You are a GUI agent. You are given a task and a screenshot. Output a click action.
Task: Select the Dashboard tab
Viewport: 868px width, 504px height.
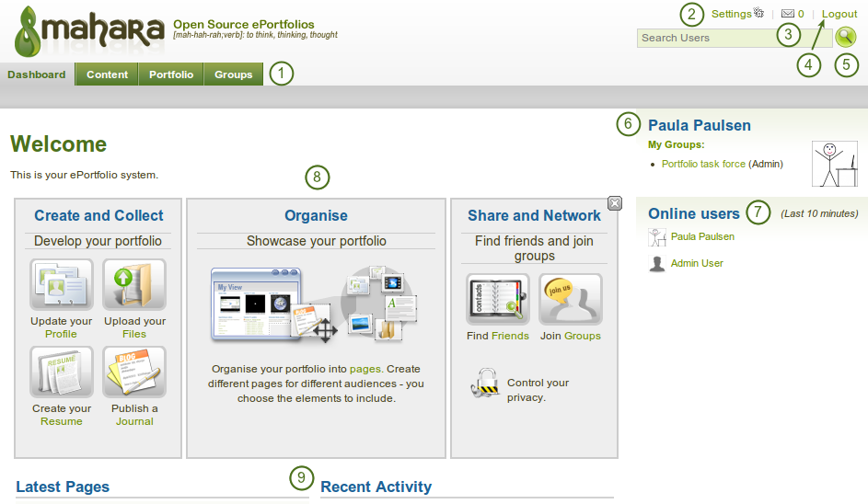37,74
